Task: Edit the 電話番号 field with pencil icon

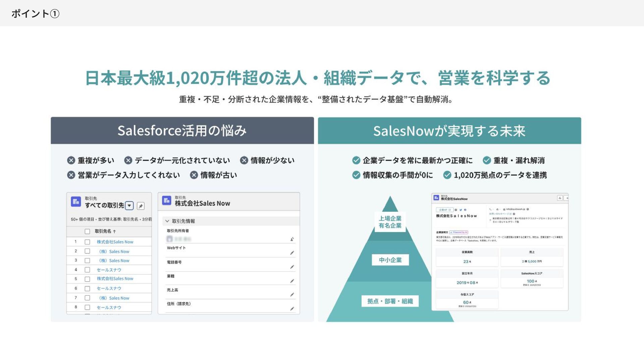Action: tap(292, 267)
